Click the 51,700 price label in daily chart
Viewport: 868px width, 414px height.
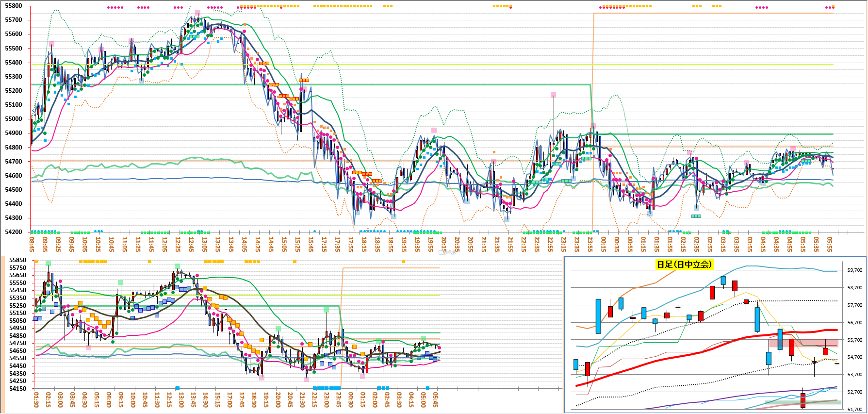(x=854, y=410)
